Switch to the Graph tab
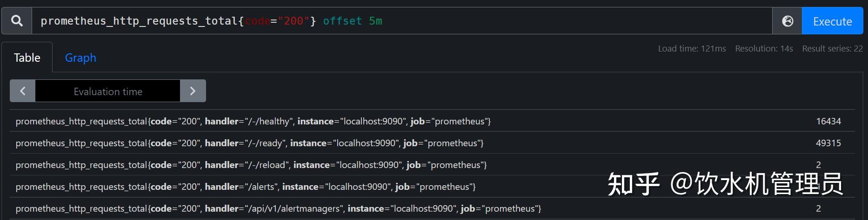 80,58
